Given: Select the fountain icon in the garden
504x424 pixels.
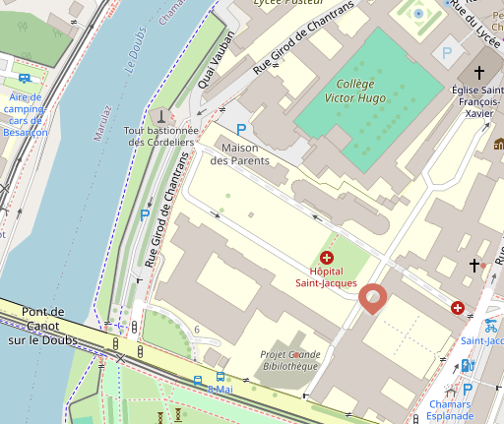Looking at the screenshot, I should [418, 14].
